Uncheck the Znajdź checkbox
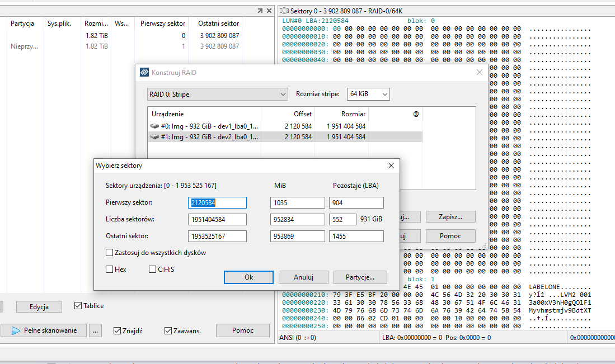 (117, 330)
